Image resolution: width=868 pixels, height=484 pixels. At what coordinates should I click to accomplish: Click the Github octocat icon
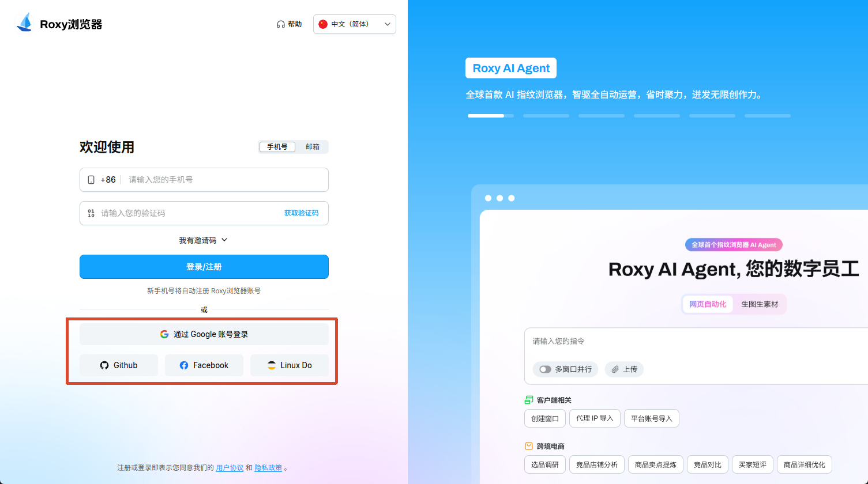pyautogui.click(x=104, y=365)
